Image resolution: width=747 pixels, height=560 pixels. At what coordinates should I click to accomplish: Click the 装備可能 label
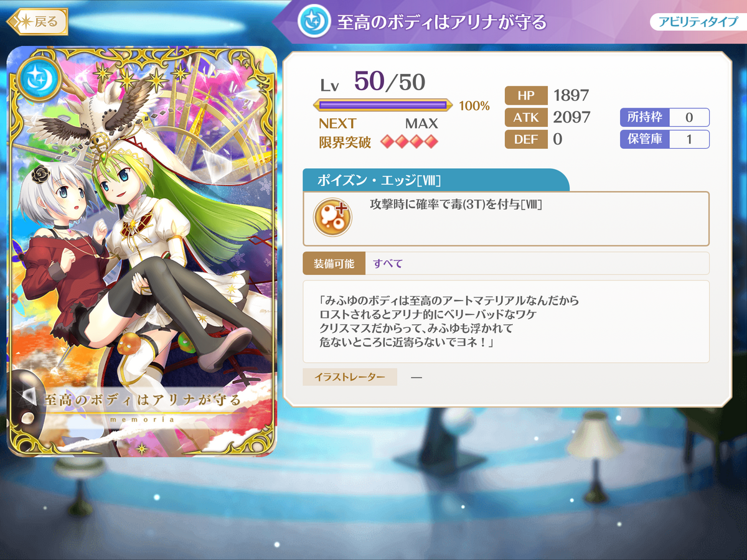point(333,263)
